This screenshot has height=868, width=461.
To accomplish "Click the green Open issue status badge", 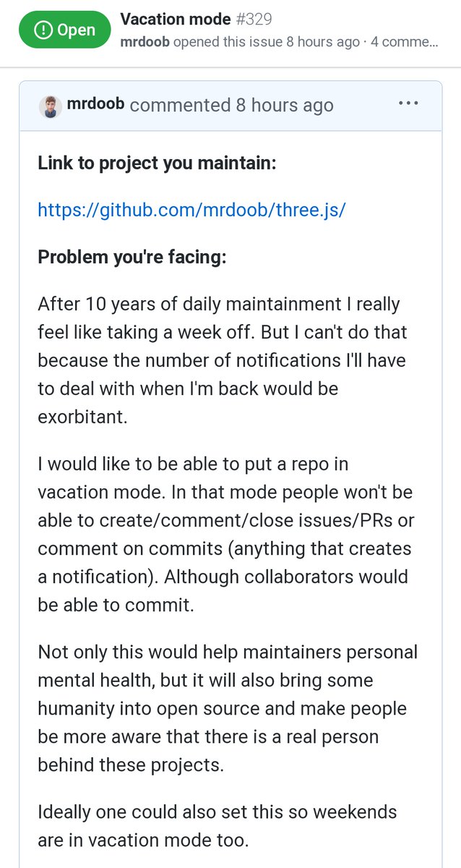I will (x=65, y=30).
